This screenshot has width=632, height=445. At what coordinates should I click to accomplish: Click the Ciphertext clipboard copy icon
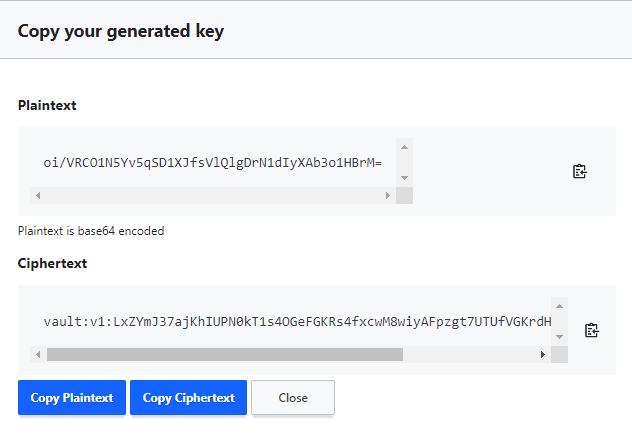(x=592, y=330)
